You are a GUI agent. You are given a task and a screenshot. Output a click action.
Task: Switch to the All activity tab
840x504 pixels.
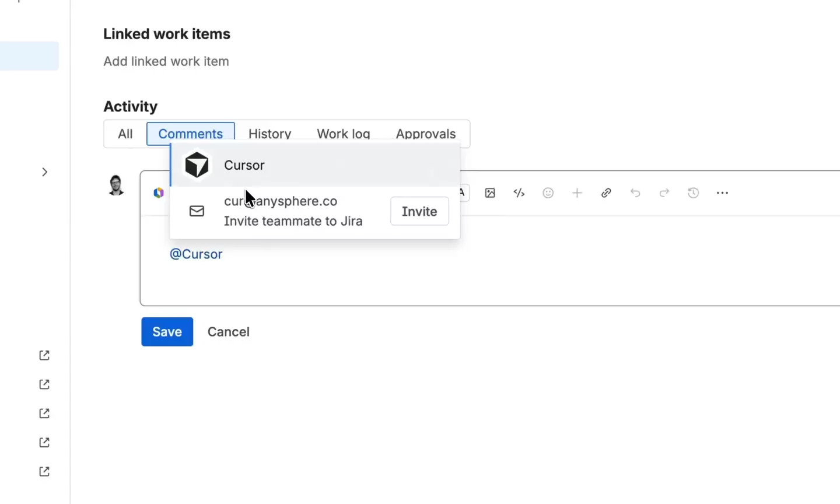(125, 134)
